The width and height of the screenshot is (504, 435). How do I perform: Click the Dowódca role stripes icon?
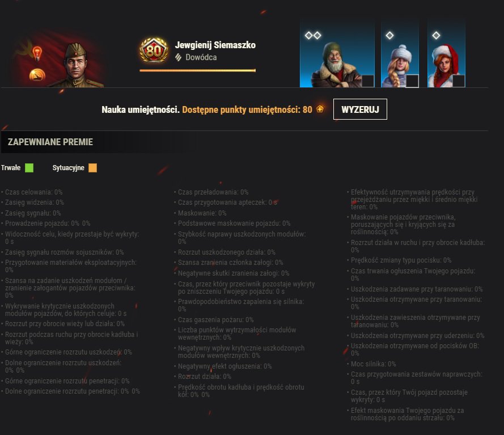click(179, 57)
